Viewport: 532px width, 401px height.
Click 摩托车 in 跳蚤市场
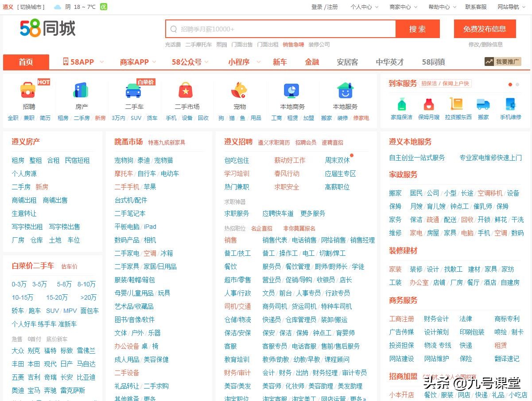[124, 174]
